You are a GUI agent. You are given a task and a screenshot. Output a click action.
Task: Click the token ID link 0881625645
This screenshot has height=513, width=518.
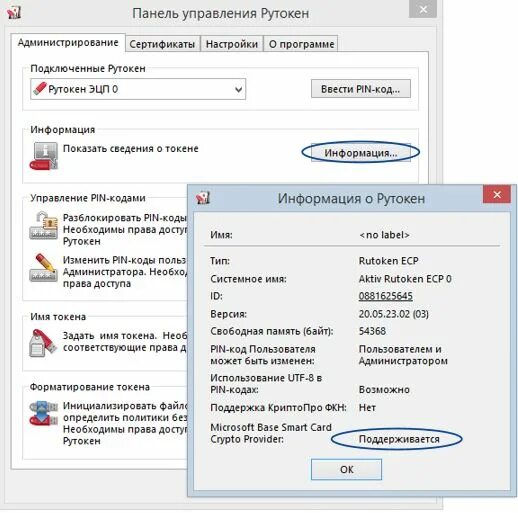click(x=385, y=296)
